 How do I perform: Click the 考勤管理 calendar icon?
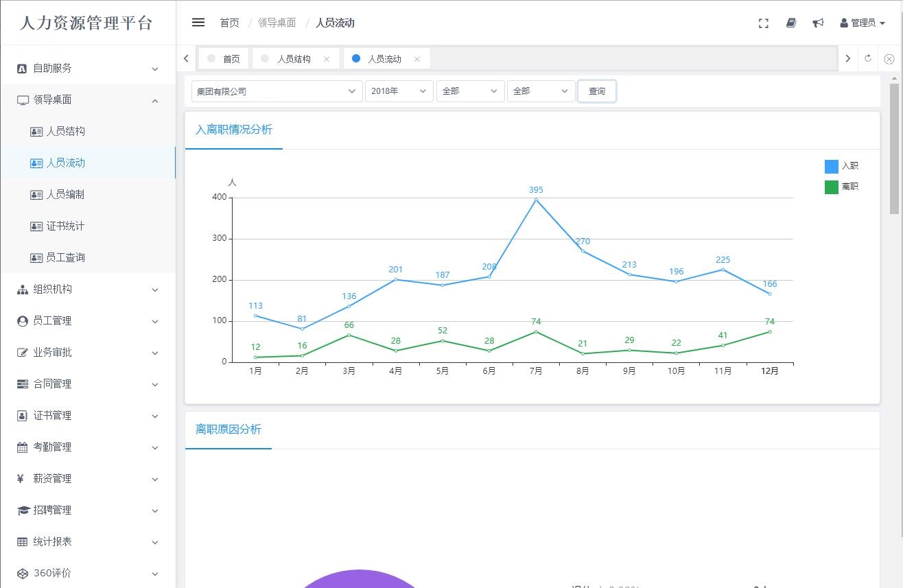click(x=22, y=447)
